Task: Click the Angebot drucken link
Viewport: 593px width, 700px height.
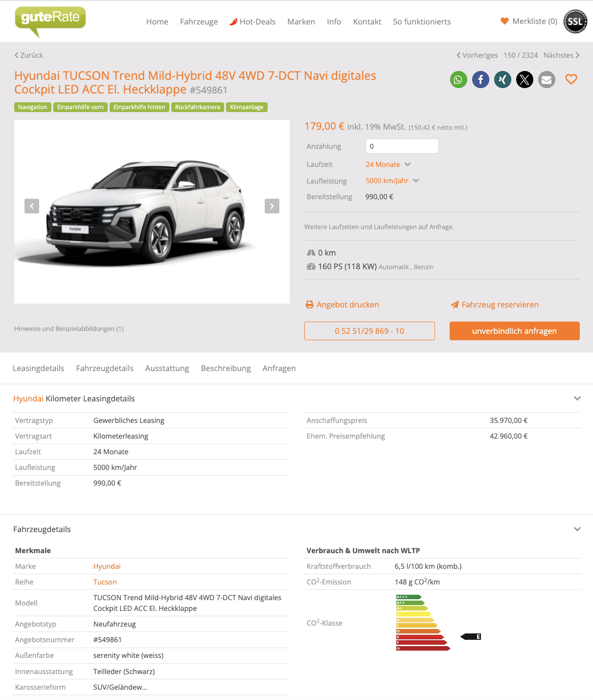Action: click(342, 304)
